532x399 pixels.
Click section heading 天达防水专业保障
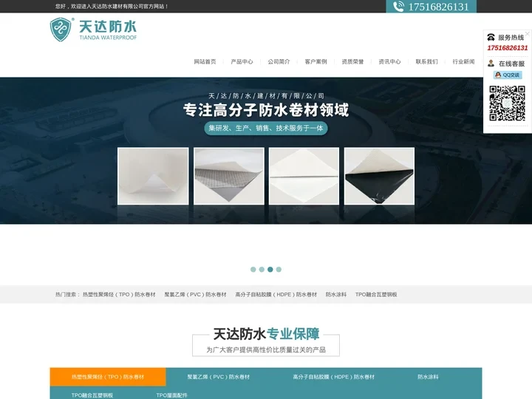[x=266, y=334]
